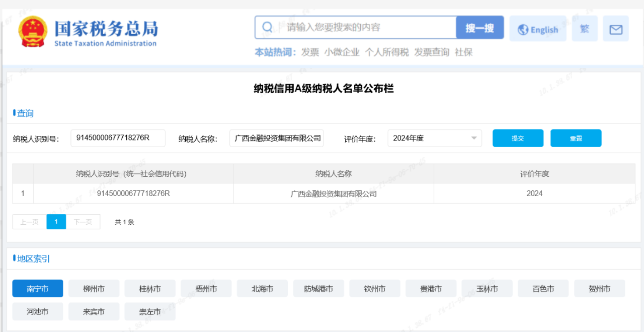Click the 查询 section marker icon
The width and height of the screenshot is (644, 332).
click(x=15, y=113)
